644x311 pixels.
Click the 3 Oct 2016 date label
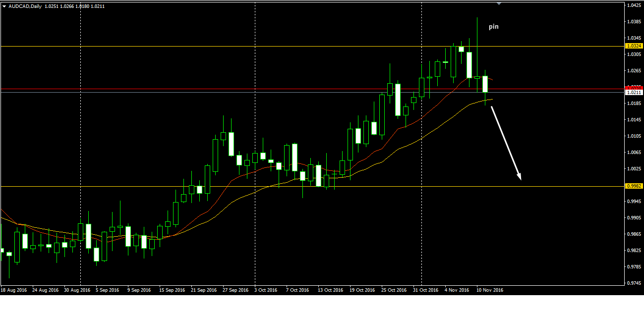(266, 290)
